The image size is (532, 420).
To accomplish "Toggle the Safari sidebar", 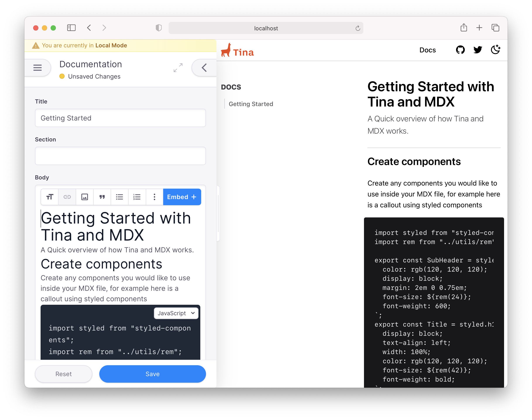I will [71, 28].
